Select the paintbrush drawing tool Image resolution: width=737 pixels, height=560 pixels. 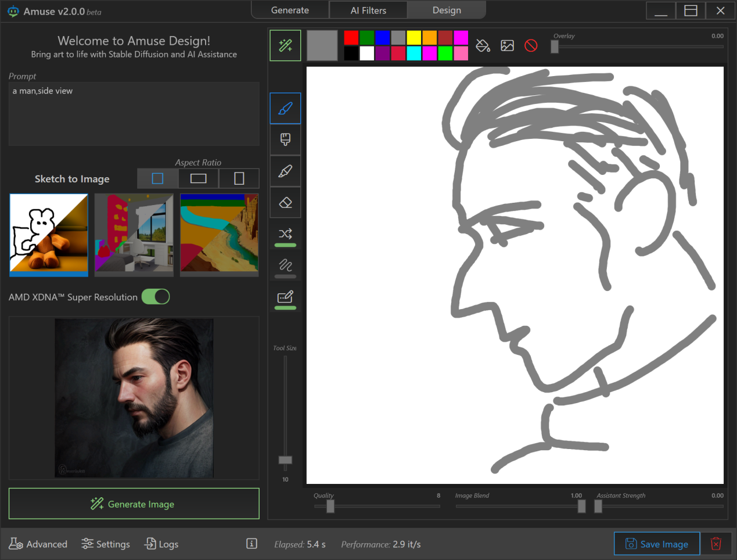pos(285,109)
